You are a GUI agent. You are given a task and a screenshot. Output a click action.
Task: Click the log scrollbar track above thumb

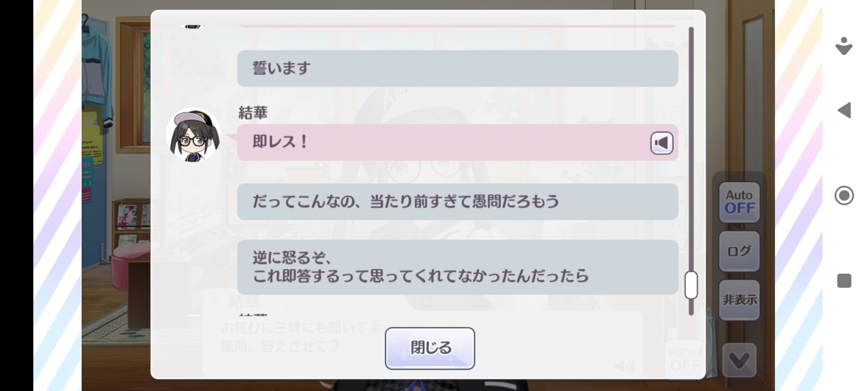pos(691,148)
